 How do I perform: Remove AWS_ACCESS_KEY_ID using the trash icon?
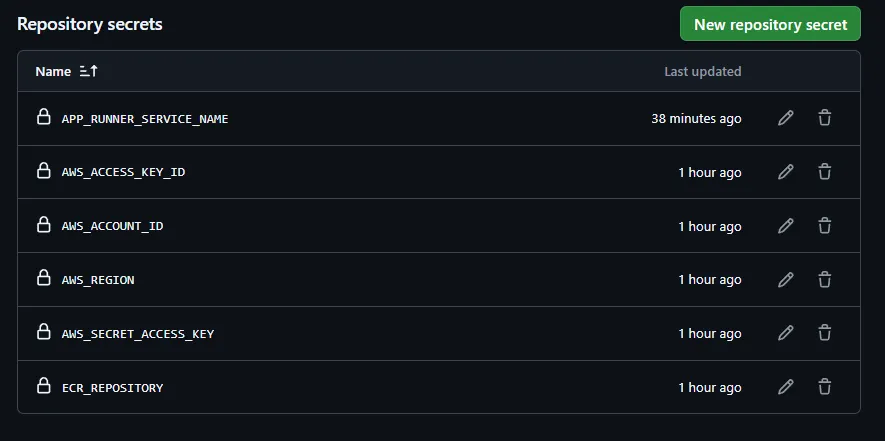(824, 172)
